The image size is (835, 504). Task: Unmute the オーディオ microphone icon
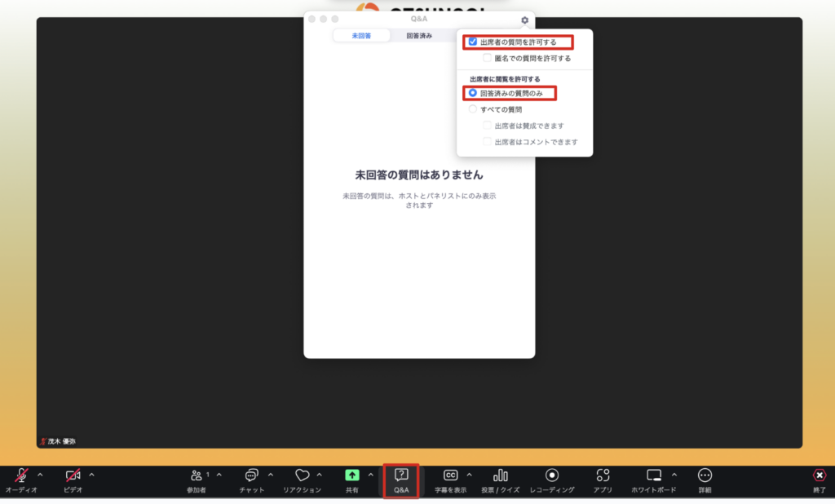click(21, 476)
